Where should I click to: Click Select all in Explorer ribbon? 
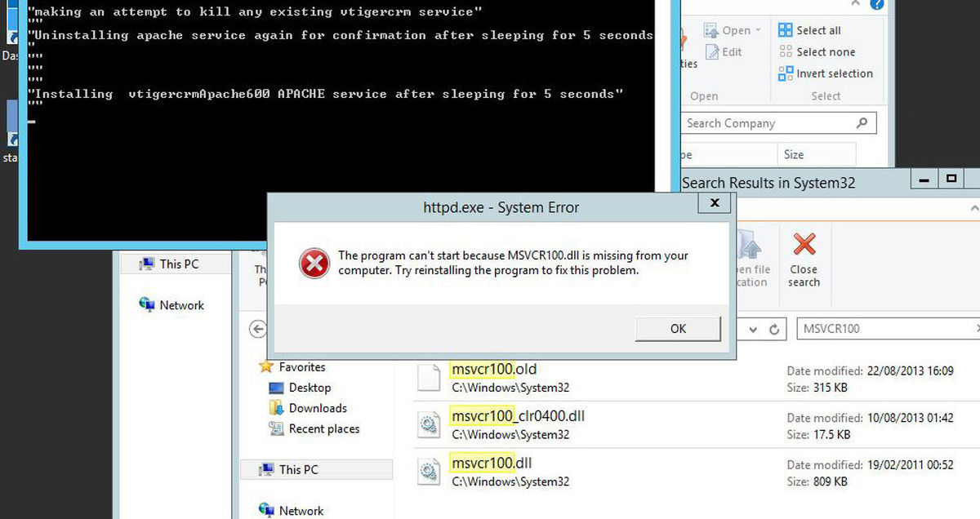(x=809, y=30)
